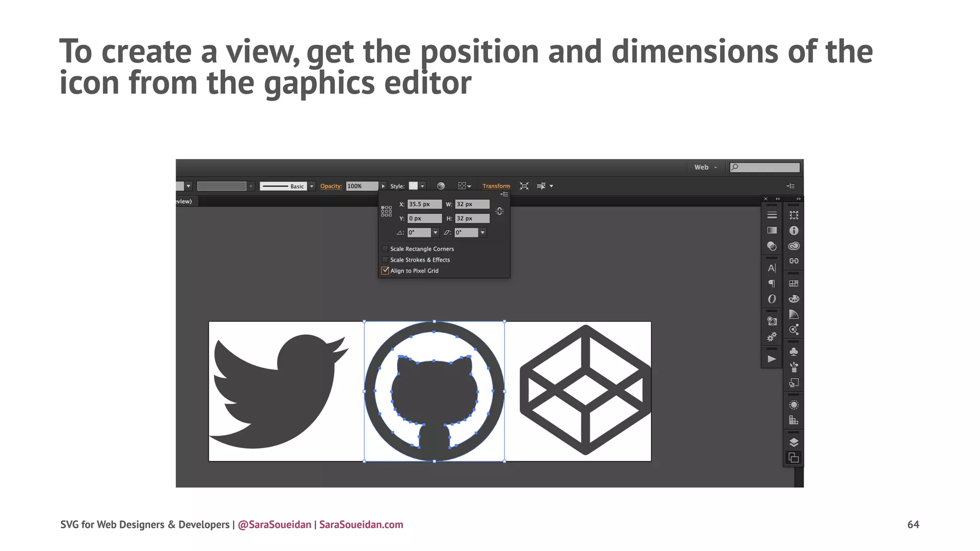Click the Style swatch in control bar
This screenshot has height=551, width=980.
coord(413,186)
